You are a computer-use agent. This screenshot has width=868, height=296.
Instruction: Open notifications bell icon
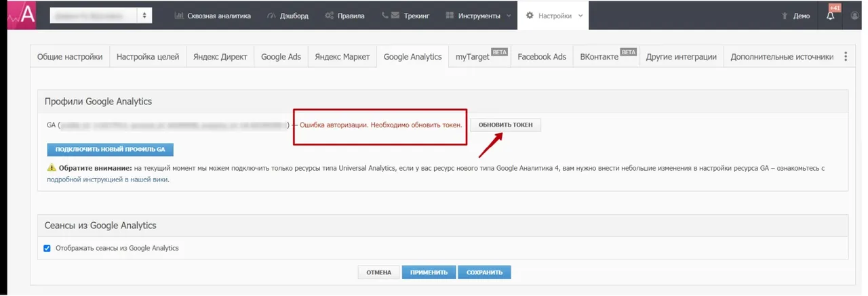pos(831,16)
